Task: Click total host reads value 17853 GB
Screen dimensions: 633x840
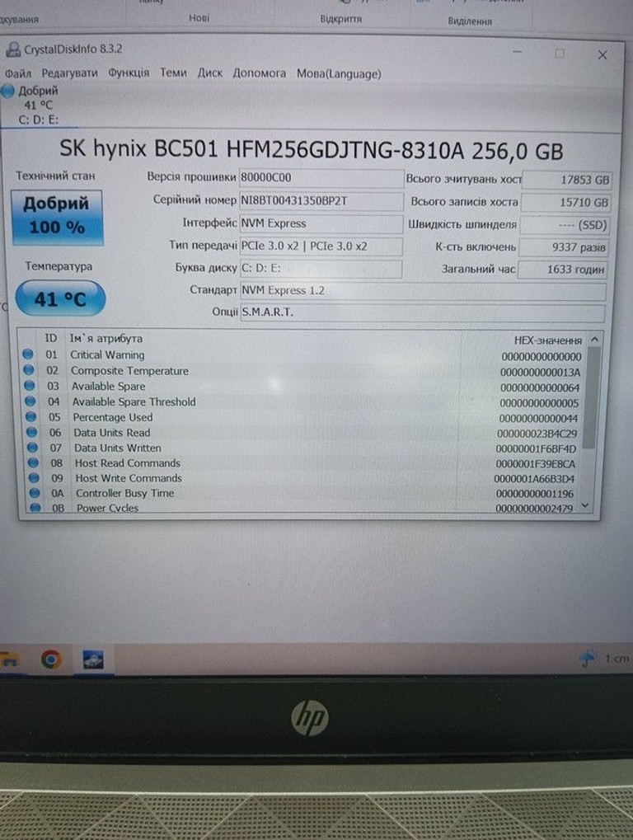Action: [x=567, y=180]
